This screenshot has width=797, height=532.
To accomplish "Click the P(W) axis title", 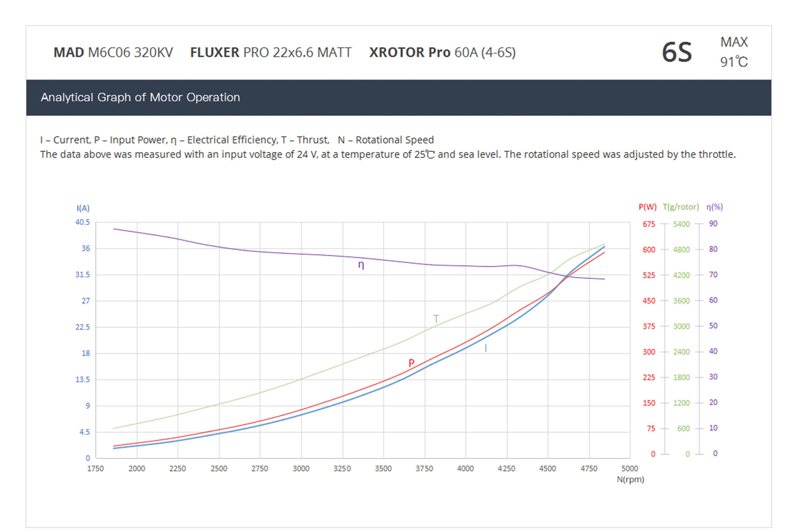I will [647, 207].
